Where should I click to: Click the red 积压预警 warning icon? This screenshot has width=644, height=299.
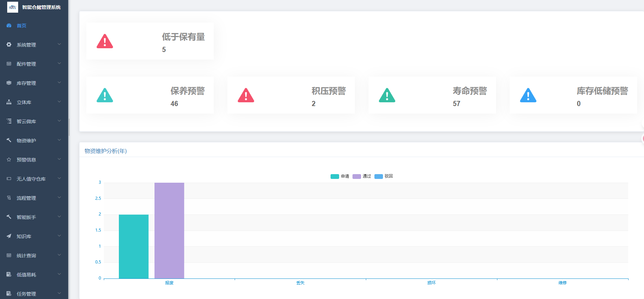246,95
